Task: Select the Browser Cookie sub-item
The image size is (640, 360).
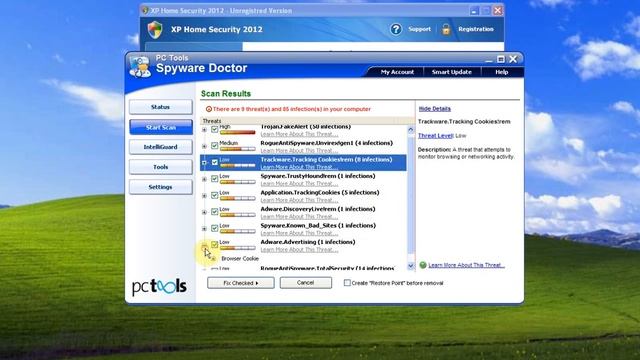Action: (x=240, y=258)
